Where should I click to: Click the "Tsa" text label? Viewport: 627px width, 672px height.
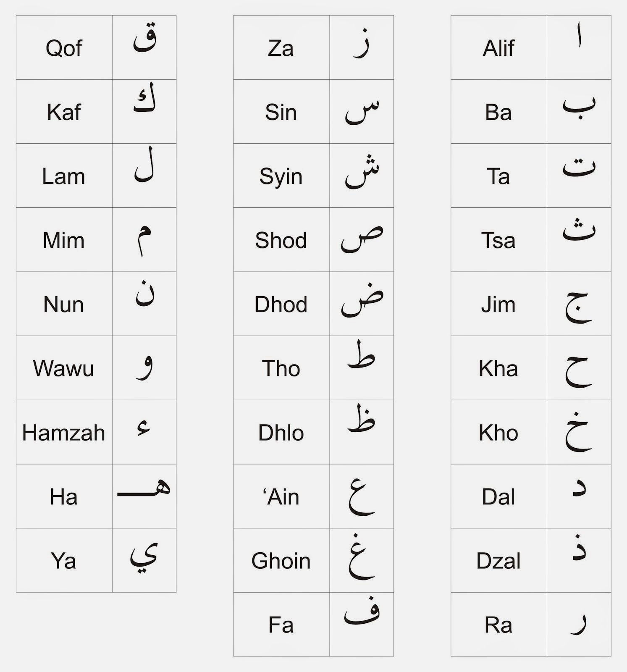click(x=498, y=240)
